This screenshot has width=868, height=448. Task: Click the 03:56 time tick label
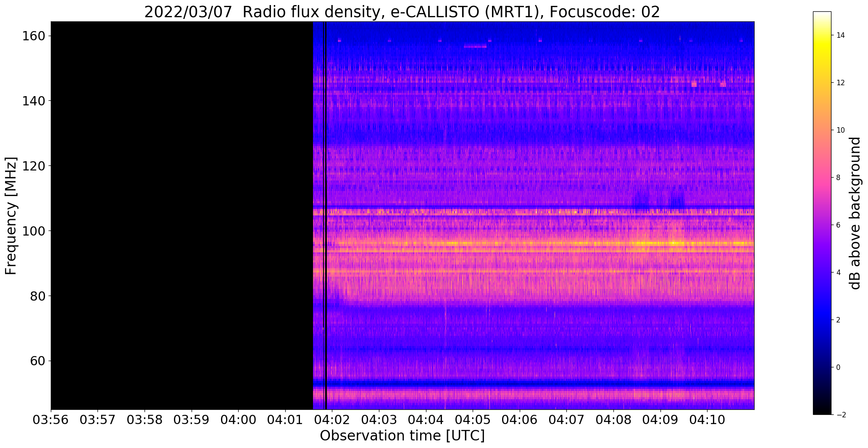(51, 419)
